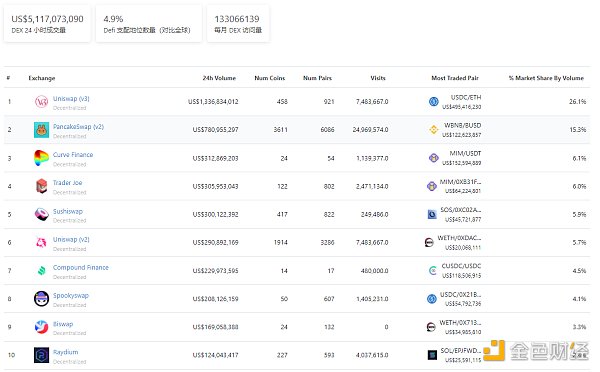The width and height of the screenshot is (600, 372).
Task: Click the US$229,973,595 volume value
Action: click(215, 271)
